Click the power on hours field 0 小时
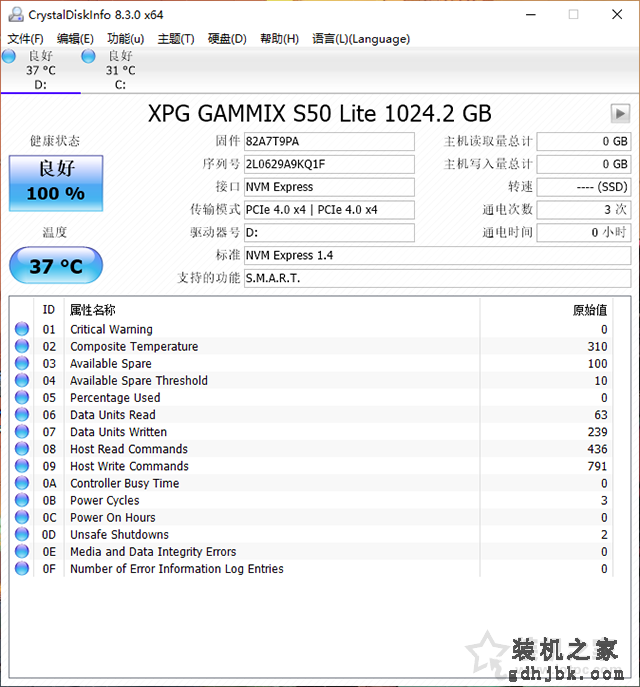The height and width of the screenshot is (687, 640). [584, 233]
